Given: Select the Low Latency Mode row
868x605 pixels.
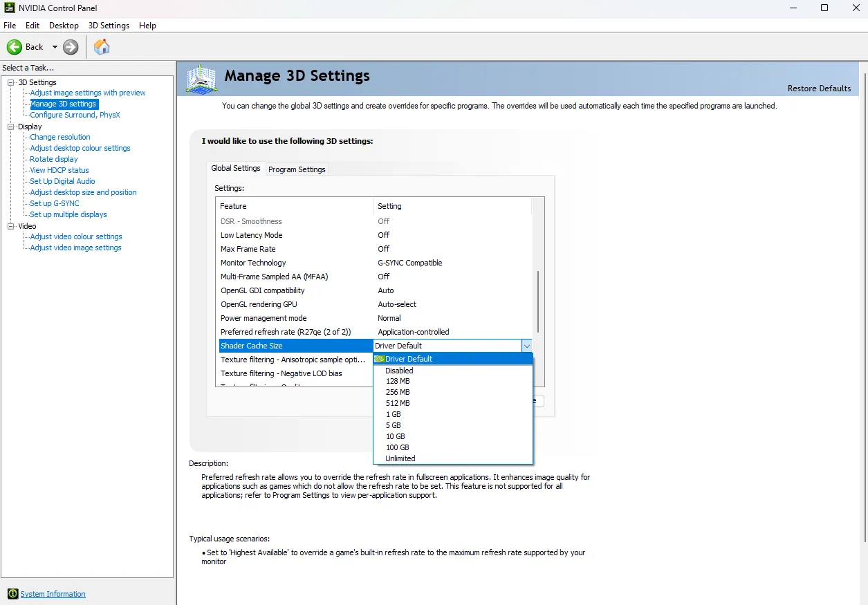Looking at the screenshot, I should [x=374, y=235].
